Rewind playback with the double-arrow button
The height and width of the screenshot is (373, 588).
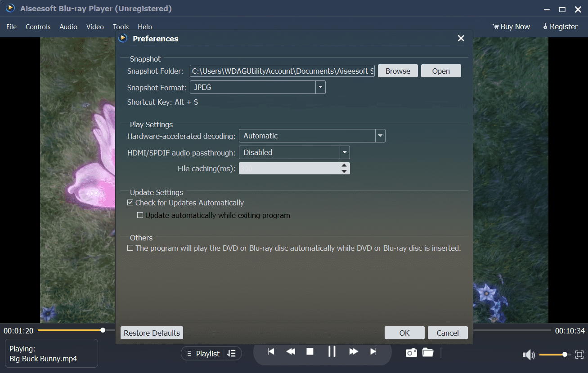[x=291, y=351]
